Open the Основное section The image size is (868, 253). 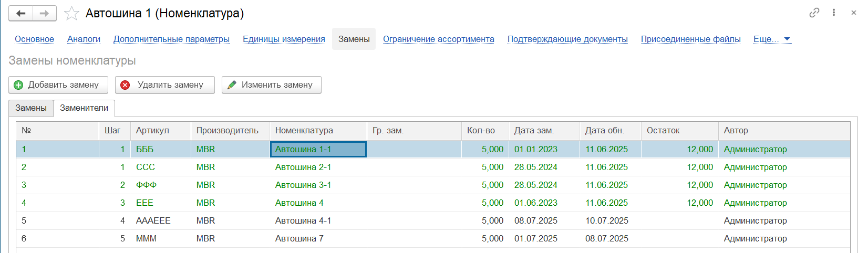(34, 39)
